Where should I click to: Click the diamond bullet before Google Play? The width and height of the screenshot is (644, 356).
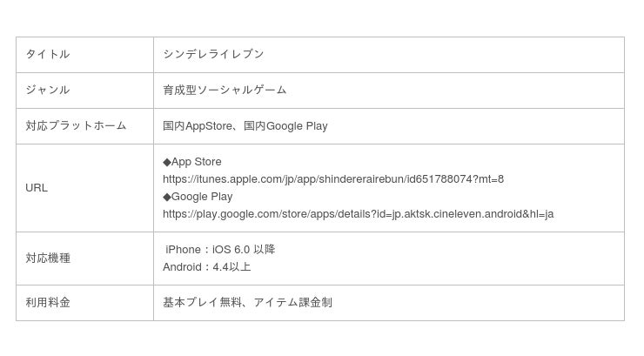tap(167, 197)
